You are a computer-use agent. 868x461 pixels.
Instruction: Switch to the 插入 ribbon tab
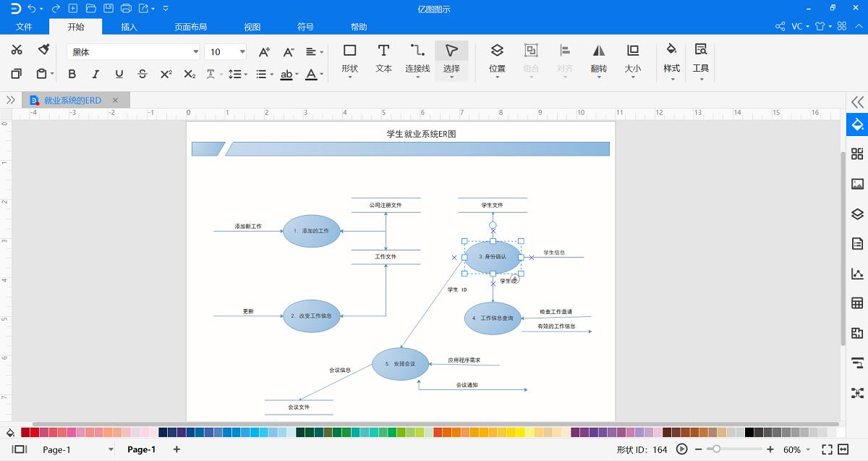[x=129, y=27]
